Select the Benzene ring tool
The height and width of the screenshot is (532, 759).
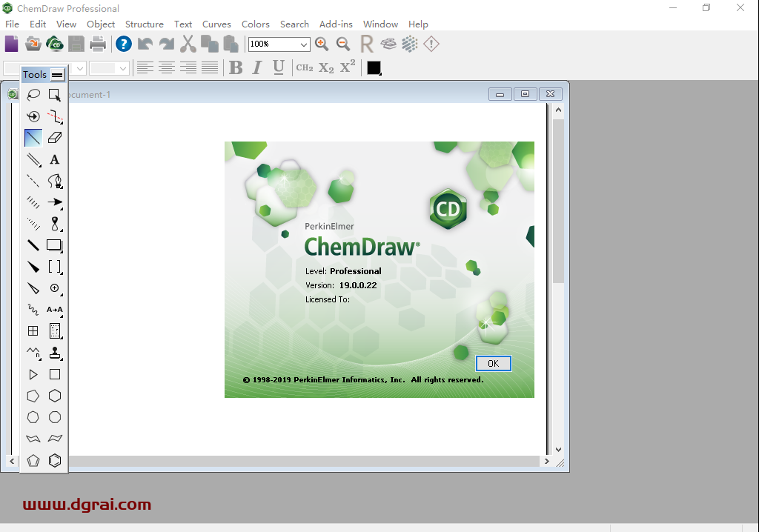click(55, 460)
